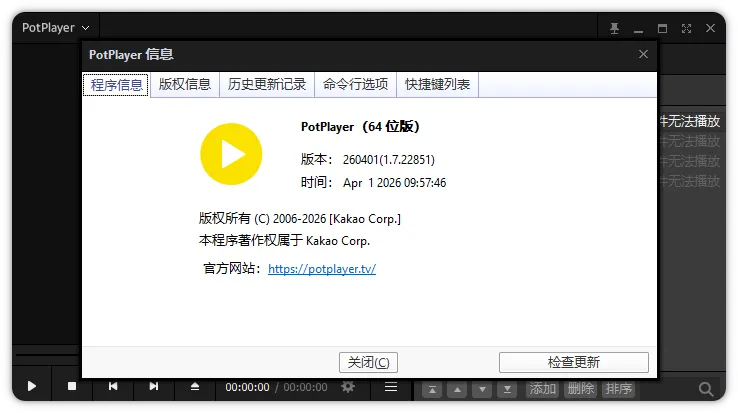This screenshot has height=413, width=738.
Task: Toggle fullscreen mode in PotPlayer
Action: (x=686, y=29)
